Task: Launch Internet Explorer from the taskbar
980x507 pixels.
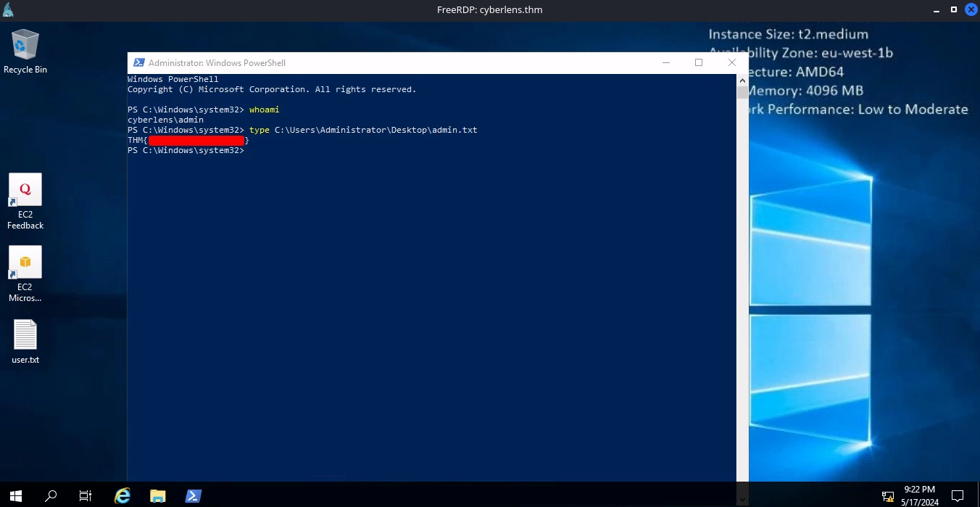Action: coord(122,496)
